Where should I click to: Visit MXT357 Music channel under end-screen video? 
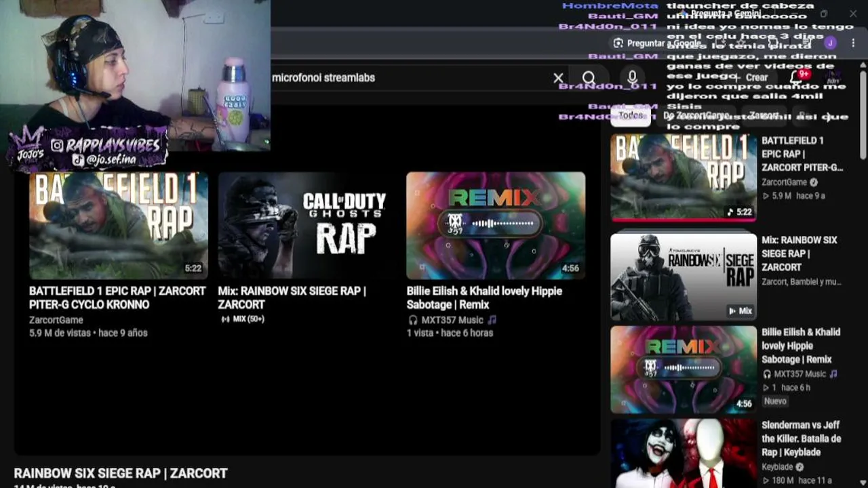452,320
